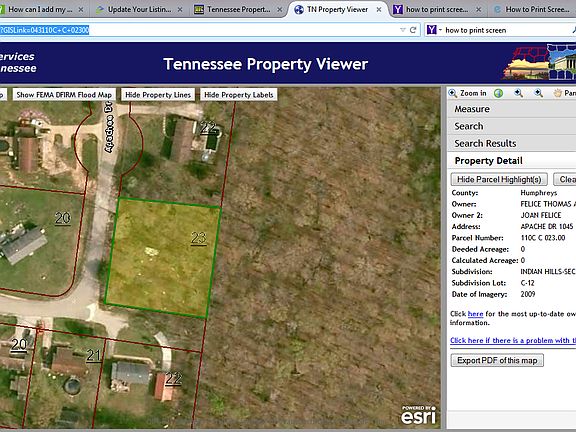Image resolution: width=576 pixels, height=432 pixels.
Task: Expand the Search Results section
Action: 511,143
